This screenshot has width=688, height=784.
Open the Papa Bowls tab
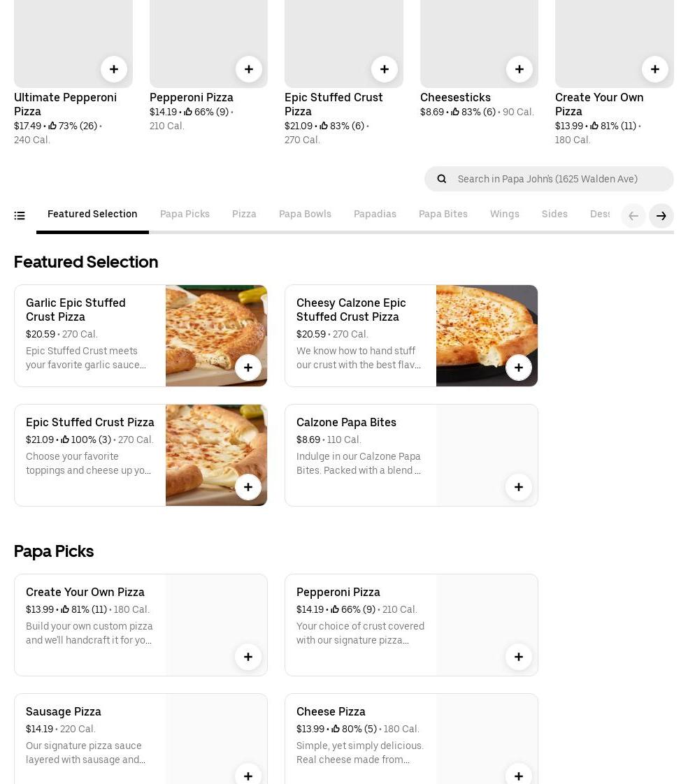[305, 214]
